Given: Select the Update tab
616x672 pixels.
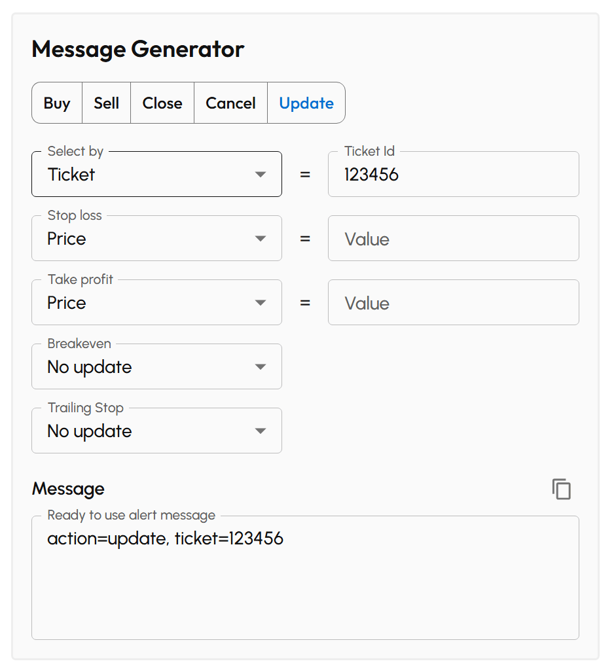Looking at the screenshot, I should tap(306, 103).
